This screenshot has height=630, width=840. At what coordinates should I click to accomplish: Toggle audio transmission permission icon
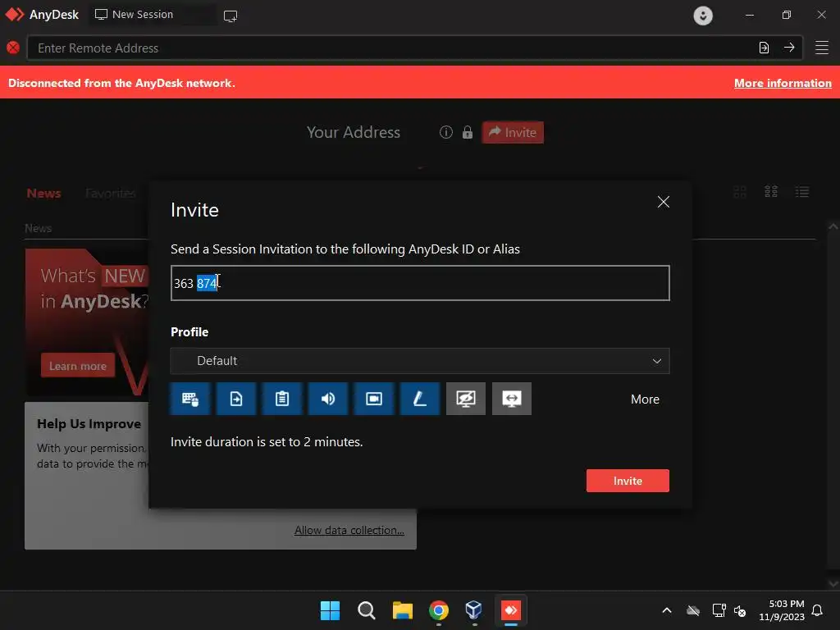tap(328, 399)
